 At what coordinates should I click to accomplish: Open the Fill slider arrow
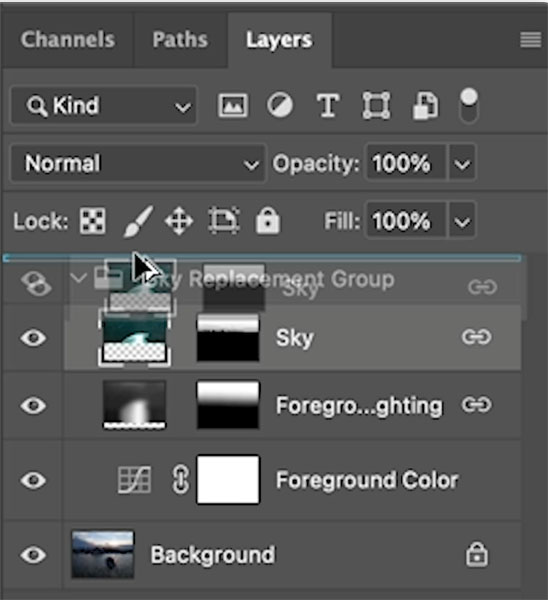click(462, 221)
